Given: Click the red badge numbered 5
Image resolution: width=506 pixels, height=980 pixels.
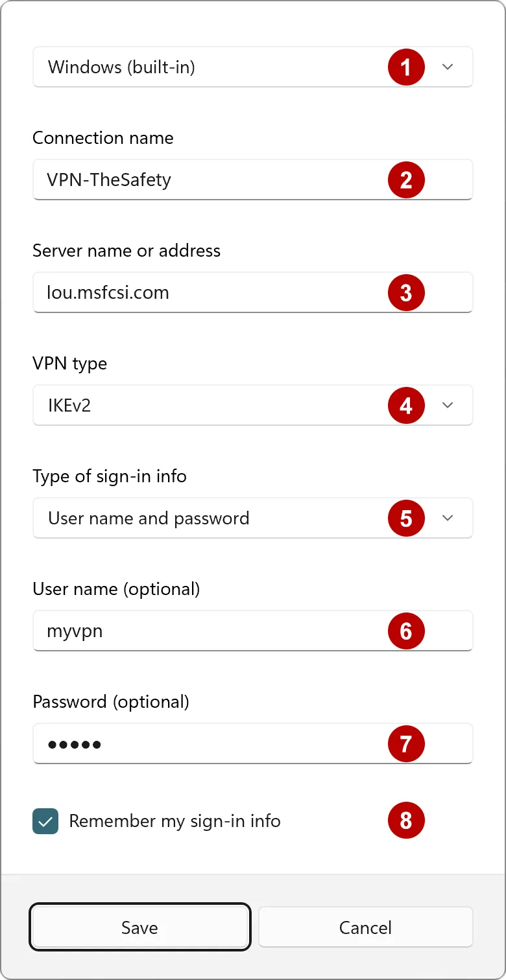Looking at the screenshot, I should coord(406,518).
